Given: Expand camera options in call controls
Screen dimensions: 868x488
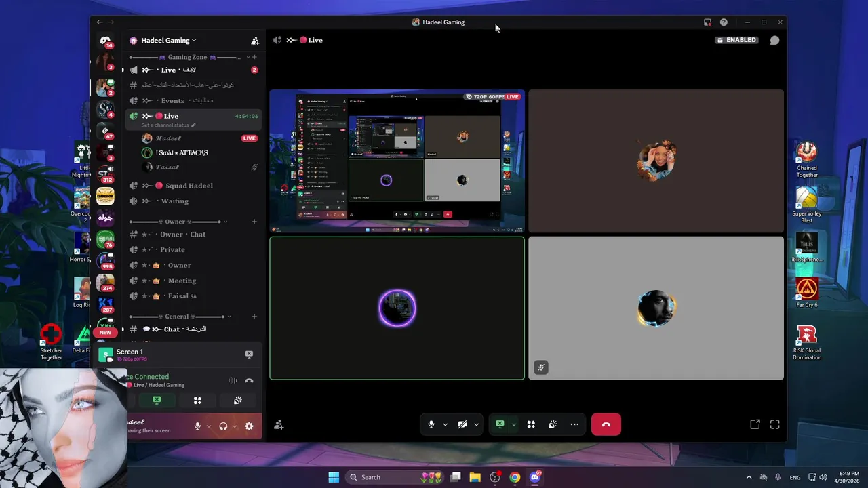Looking at the screenshot, I should tap(476, 424).
